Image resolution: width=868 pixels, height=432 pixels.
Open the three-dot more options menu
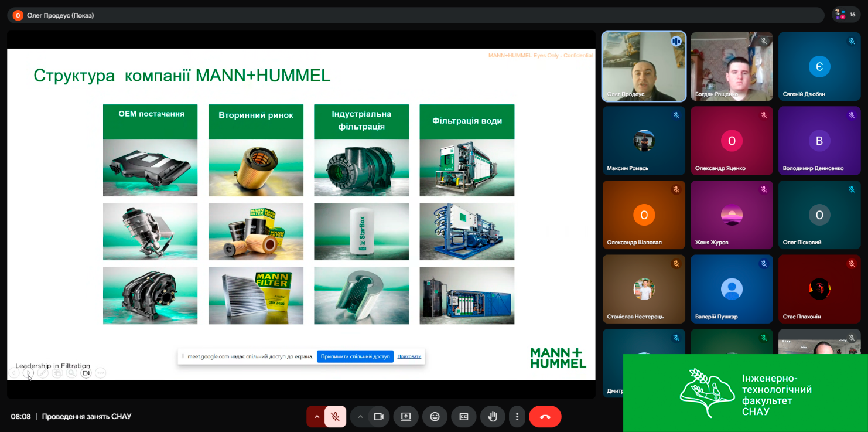[x=517, y=417]
